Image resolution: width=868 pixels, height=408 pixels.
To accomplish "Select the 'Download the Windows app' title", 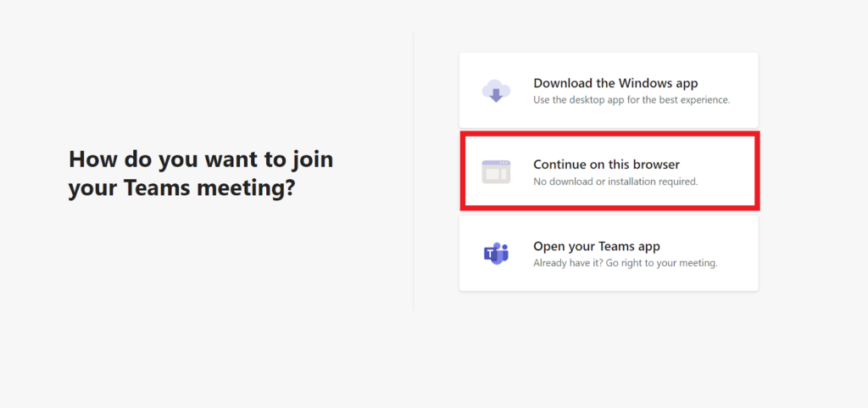I will click(x=615, y=83).
